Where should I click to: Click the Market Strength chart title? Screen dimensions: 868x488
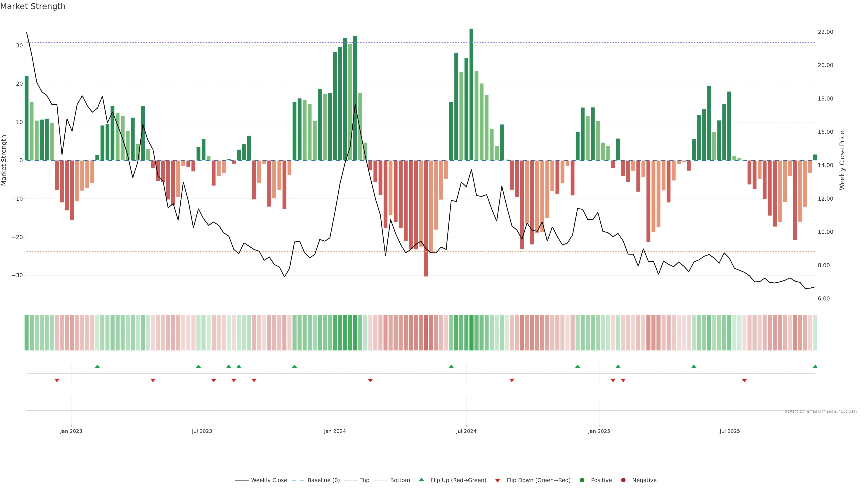click(33, 6)
